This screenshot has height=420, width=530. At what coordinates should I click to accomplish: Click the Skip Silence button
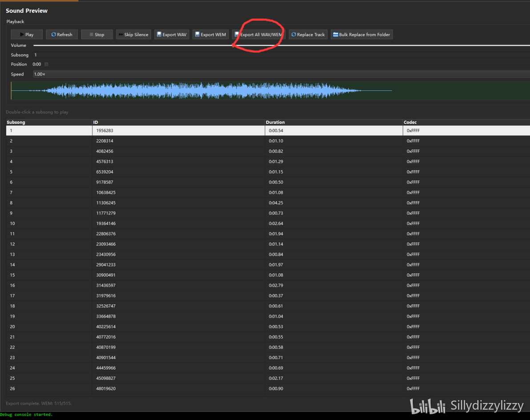click(x=133, y=35)
